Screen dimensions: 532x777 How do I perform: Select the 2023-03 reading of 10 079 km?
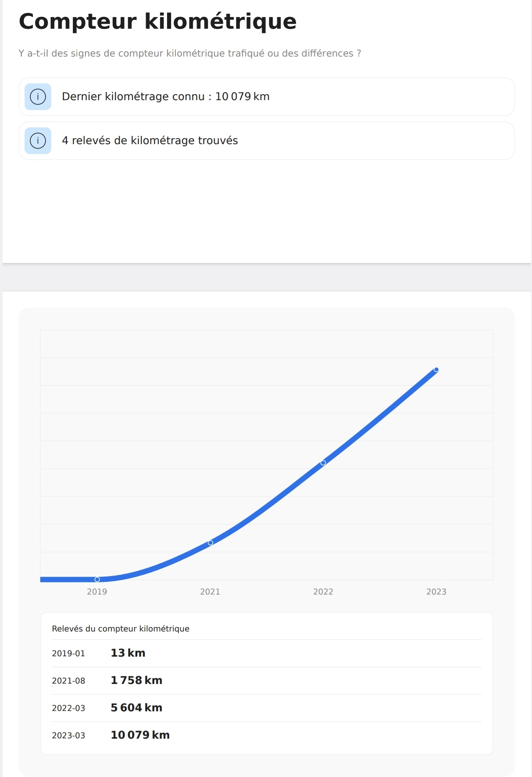pos(267,735)
